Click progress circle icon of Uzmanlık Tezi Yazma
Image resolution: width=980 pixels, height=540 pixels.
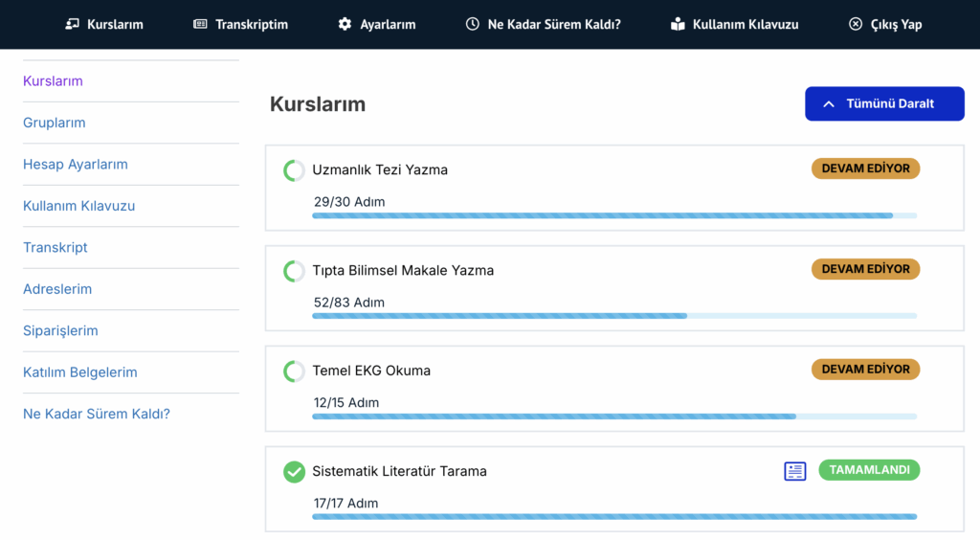point(294,170)
